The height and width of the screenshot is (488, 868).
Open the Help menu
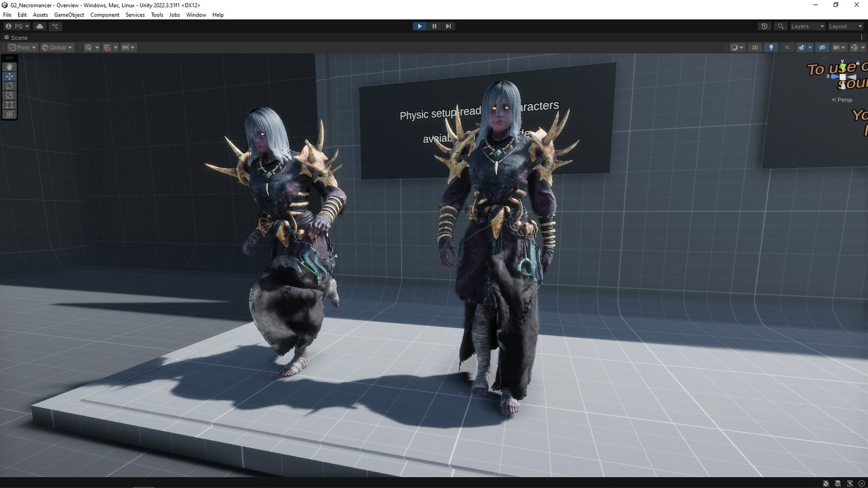pos(218,15)
